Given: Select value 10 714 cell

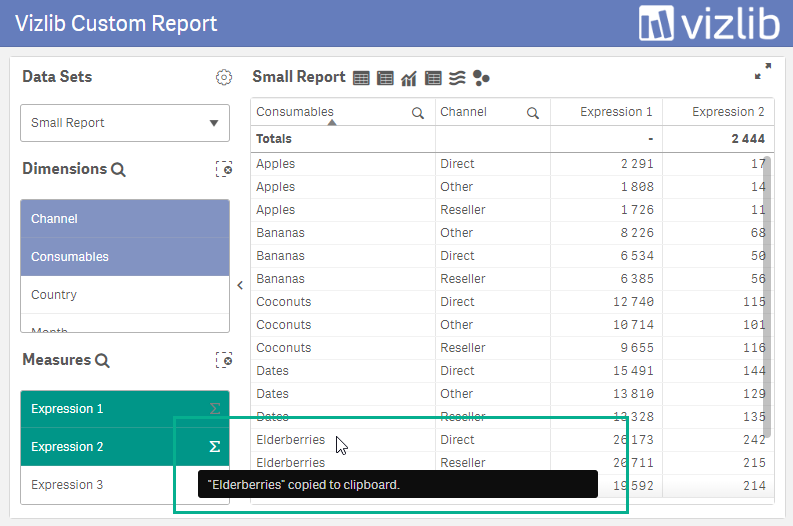Looking at the screenshot, I should (606, 325).
